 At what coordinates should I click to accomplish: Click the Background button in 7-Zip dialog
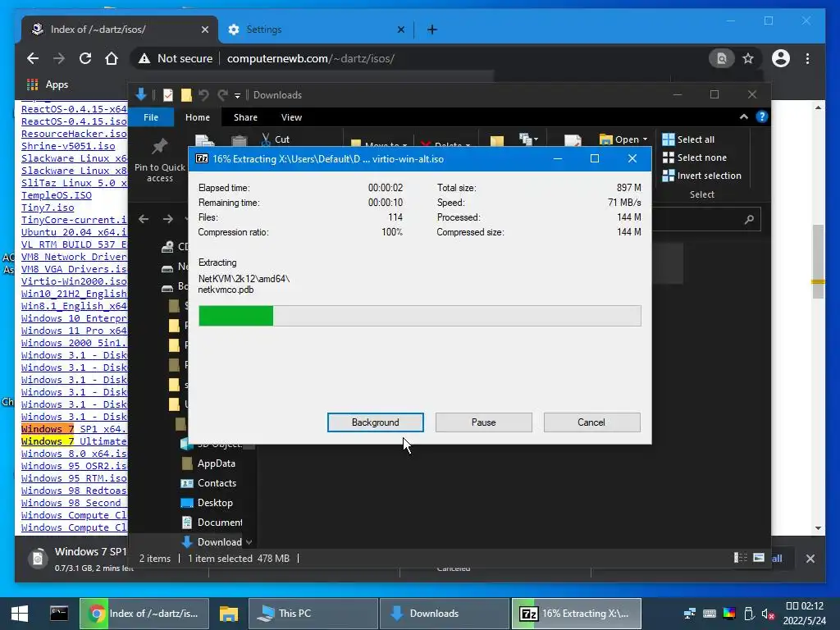click(375, 422)
